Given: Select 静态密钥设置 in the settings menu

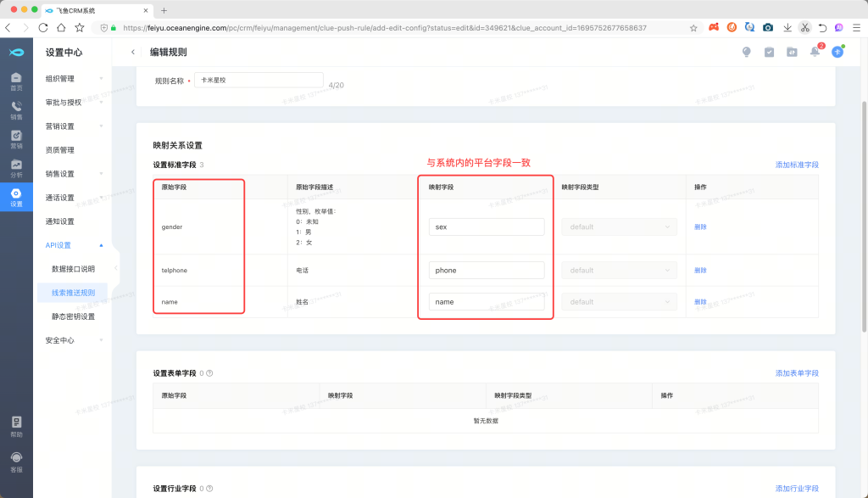Looking at the screenshot, I should pyautogui.click(x=73, y=316).
